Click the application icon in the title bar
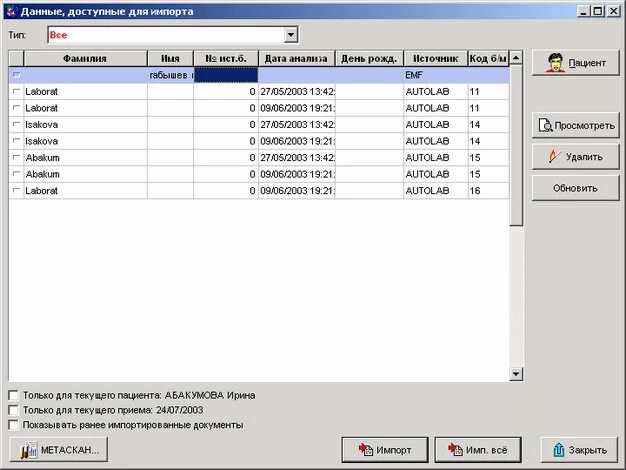This screenshot has height=470, width=626. (x=11, y=11)
